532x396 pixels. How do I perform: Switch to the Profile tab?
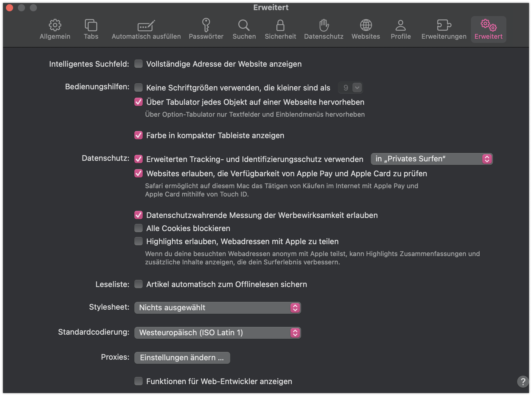401,29
